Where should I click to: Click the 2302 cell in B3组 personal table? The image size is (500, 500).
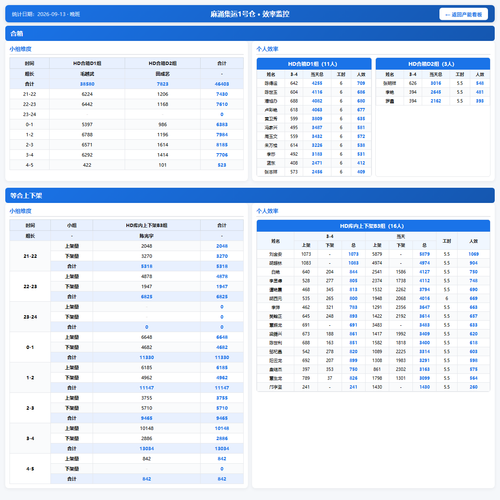(x=401, y=369)
